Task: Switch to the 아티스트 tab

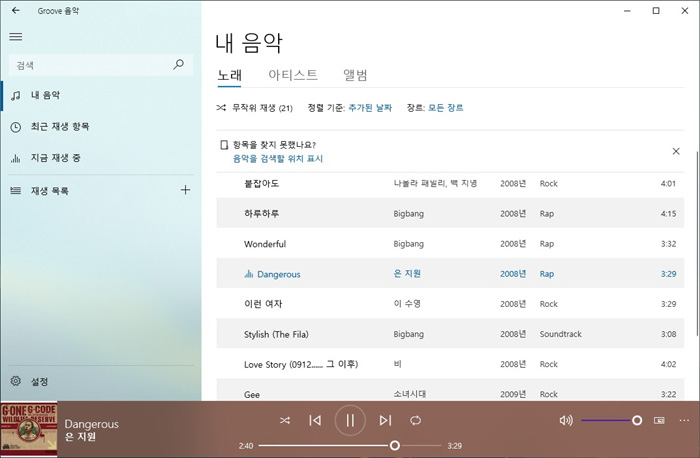Action: (x=293, y=75)
